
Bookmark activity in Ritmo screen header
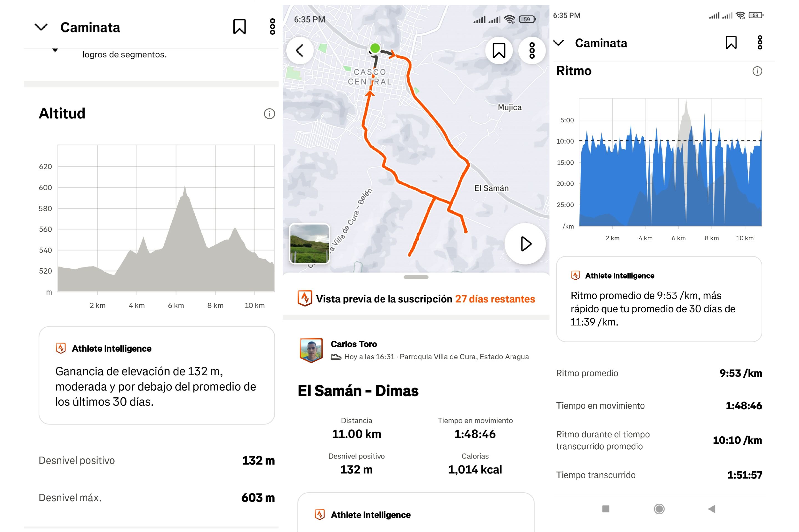coord(731,43)
